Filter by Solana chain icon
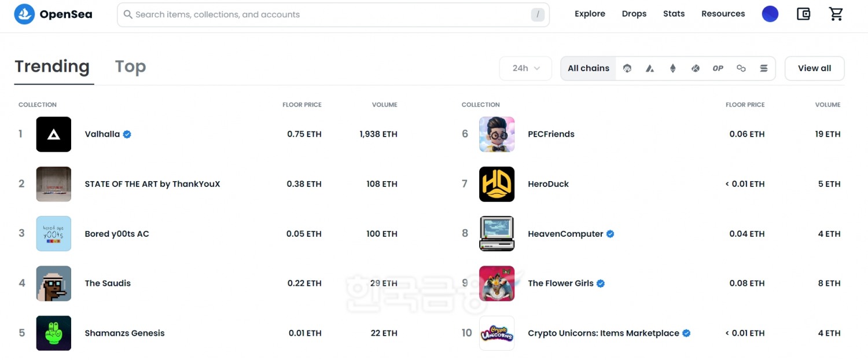 tap(764, 68)
